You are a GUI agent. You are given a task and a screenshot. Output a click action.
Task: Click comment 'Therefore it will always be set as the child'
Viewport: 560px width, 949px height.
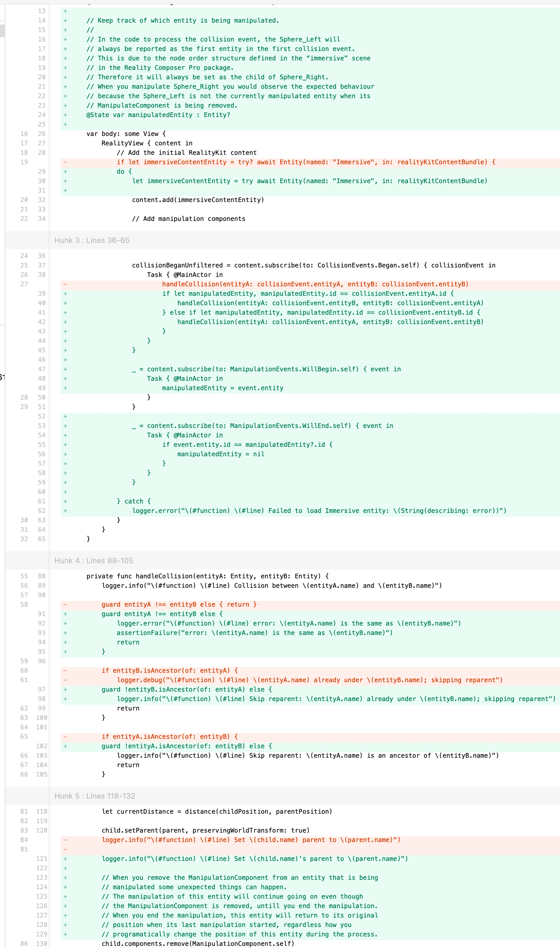pos(207,77)
